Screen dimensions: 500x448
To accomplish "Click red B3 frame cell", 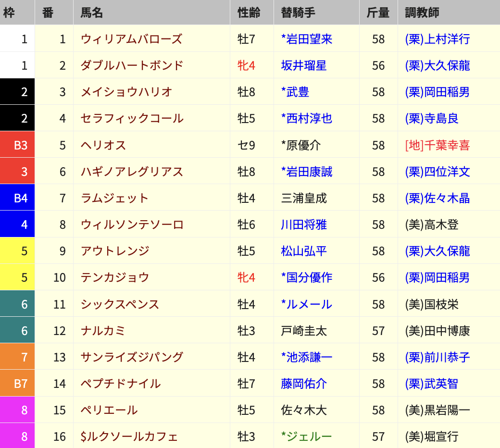I will pos(17,145).
